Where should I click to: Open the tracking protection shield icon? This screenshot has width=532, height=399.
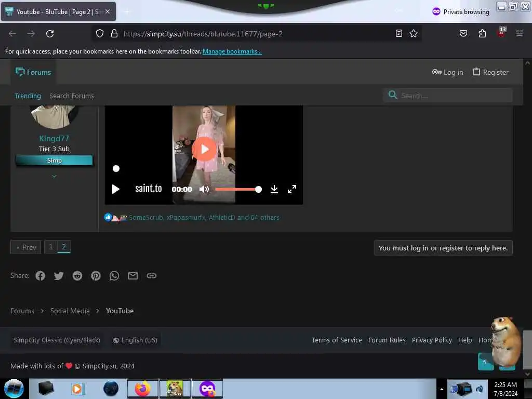(x=99, y=33)
